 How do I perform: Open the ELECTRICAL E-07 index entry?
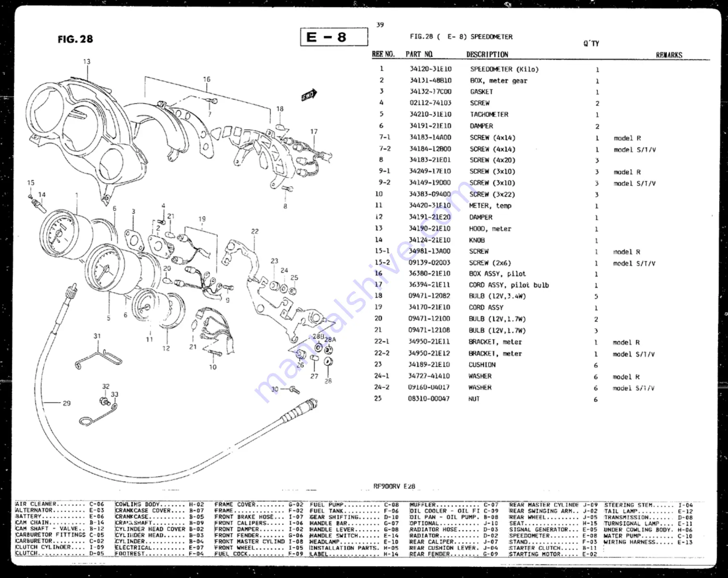[160, 548]
